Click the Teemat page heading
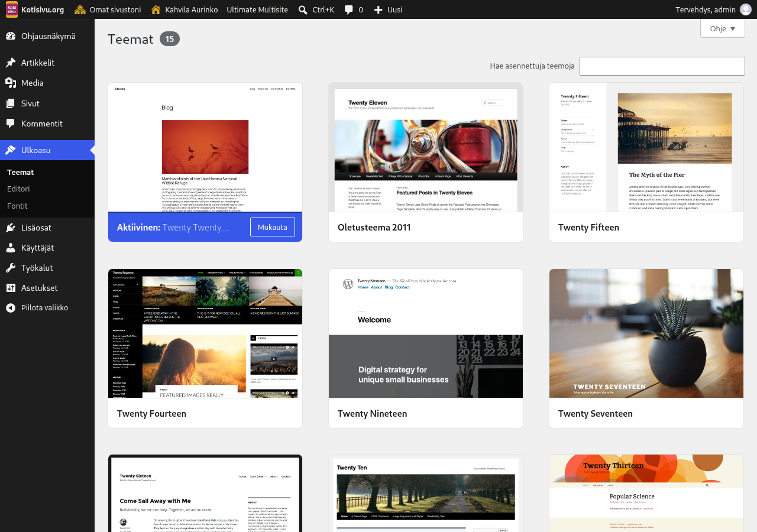757x532 pixels. (x=130, y=39)
